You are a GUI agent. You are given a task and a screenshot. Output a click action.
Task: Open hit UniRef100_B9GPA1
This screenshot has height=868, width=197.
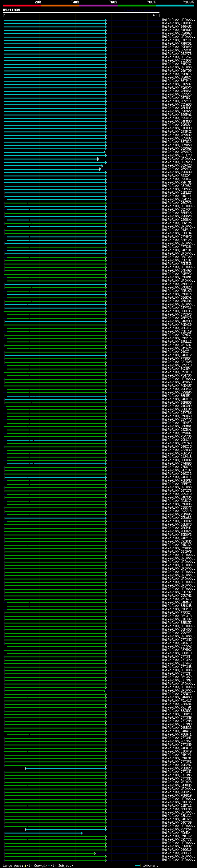pos(177,115)
